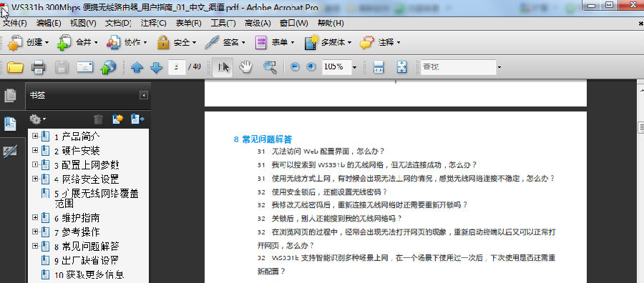Click the Find search text box
The width and height of the screenshot is (644, 283).
click(459, 67)
